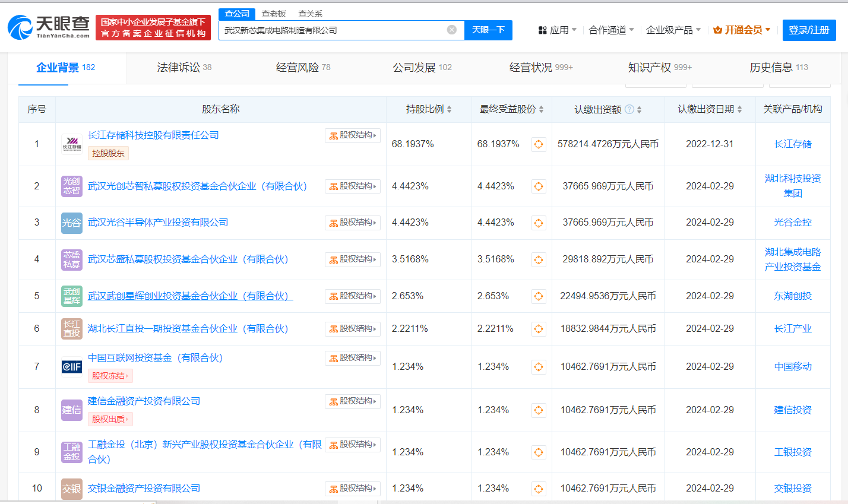Open beneficial share icon for 武汉芯盛私募股权投资基金
Viewport: 848px width, 504px height.
[539, 260]
